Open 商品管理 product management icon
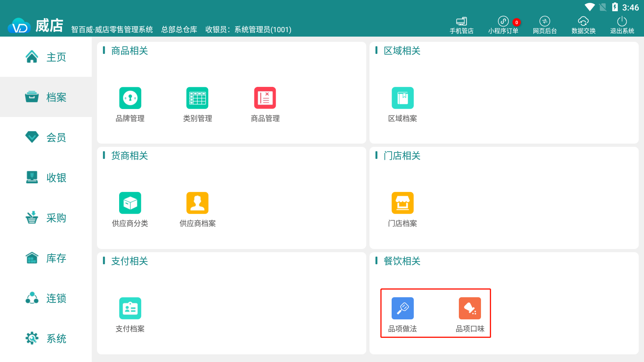Image resolution: width=644 pixels, height=362 pixels. coord(265,98)
